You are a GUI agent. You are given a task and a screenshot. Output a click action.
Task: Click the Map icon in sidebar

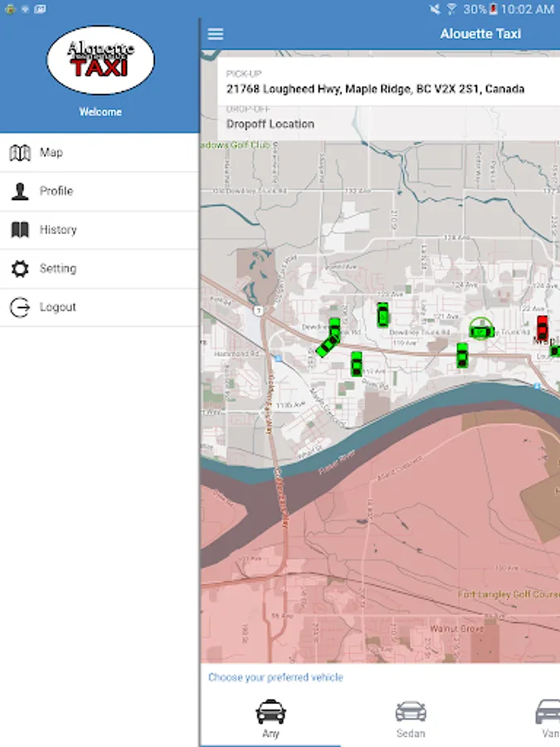(x=20, y=153)
